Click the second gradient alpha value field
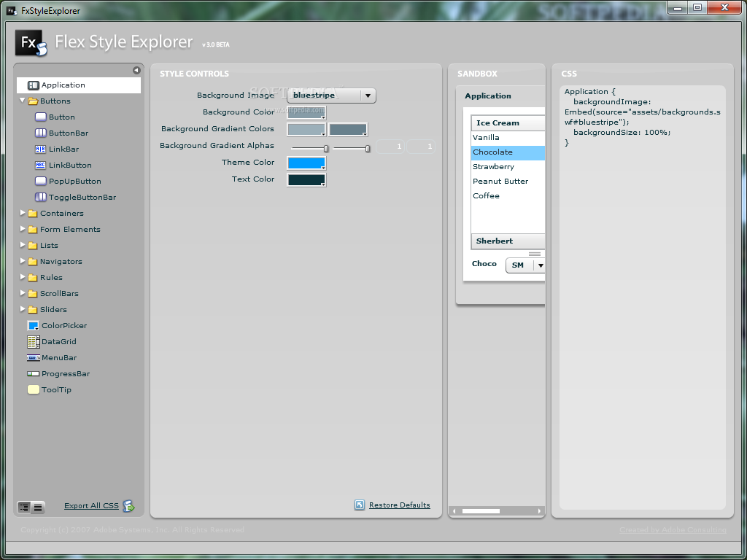Image resolution: width=747 pixels, height=560 pixels. 421,147
